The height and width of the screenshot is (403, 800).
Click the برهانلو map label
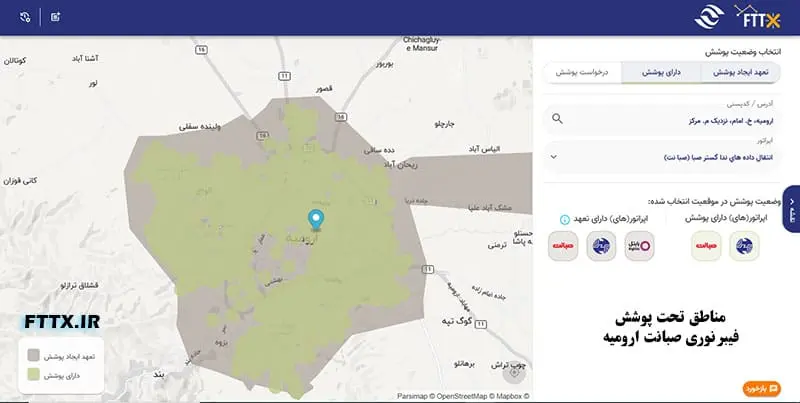click(x=464, y=364)
